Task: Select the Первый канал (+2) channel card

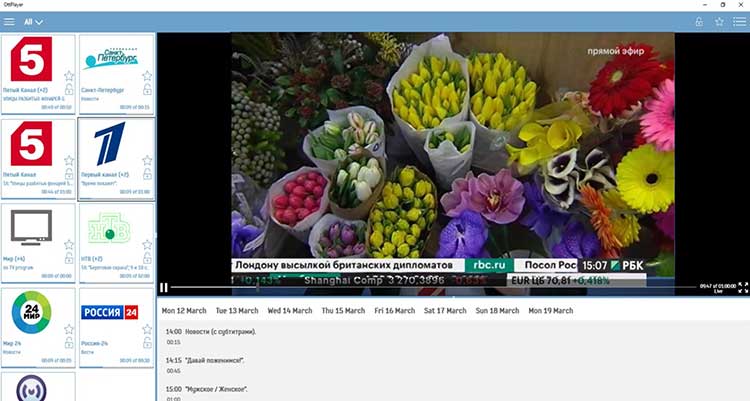Action: (116, 158)
